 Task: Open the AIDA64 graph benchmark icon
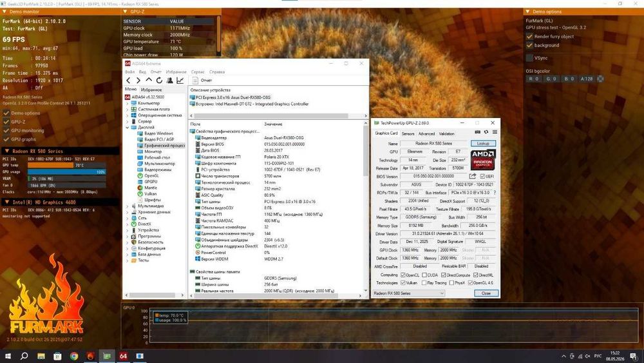180,81
